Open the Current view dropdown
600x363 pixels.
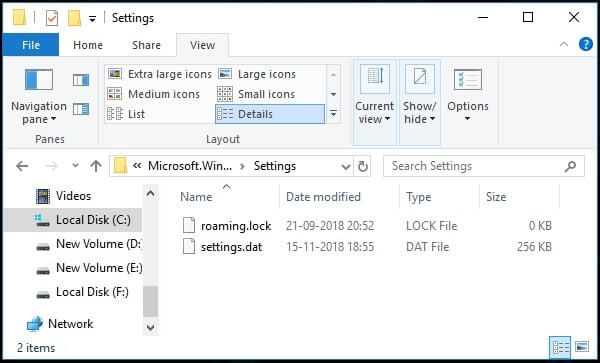(x=374, y=103)
